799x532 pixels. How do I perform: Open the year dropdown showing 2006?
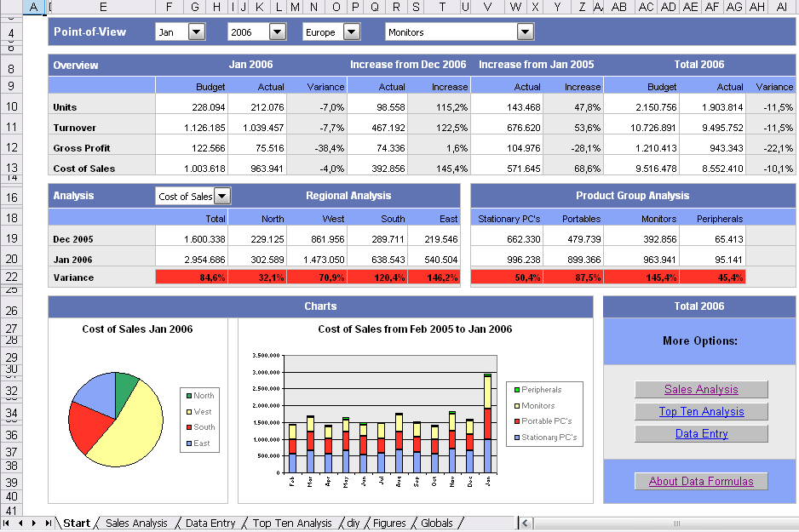click(x=277, y=32)
